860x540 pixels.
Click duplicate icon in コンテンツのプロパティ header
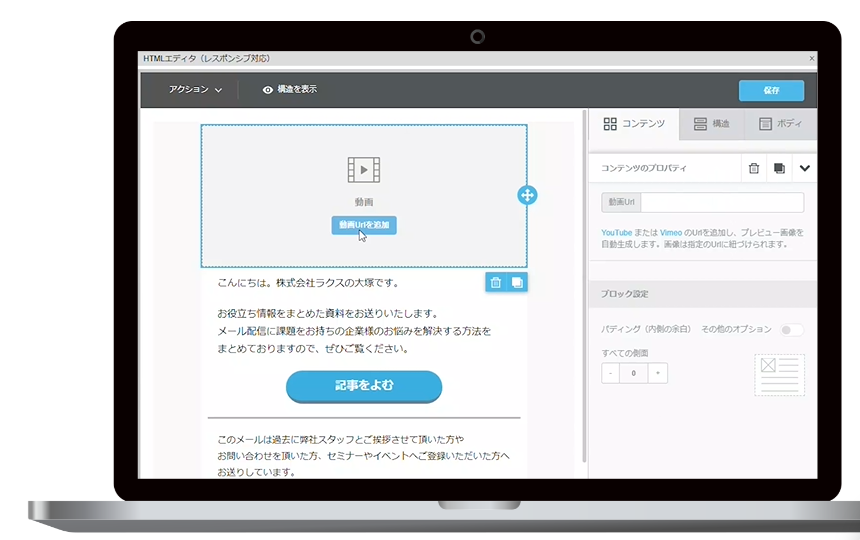[x=779, y=169]
